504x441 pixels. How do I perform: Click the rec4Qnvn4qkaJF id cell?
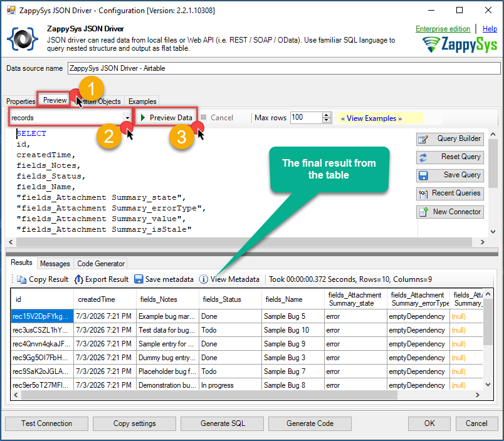[42, 344]
